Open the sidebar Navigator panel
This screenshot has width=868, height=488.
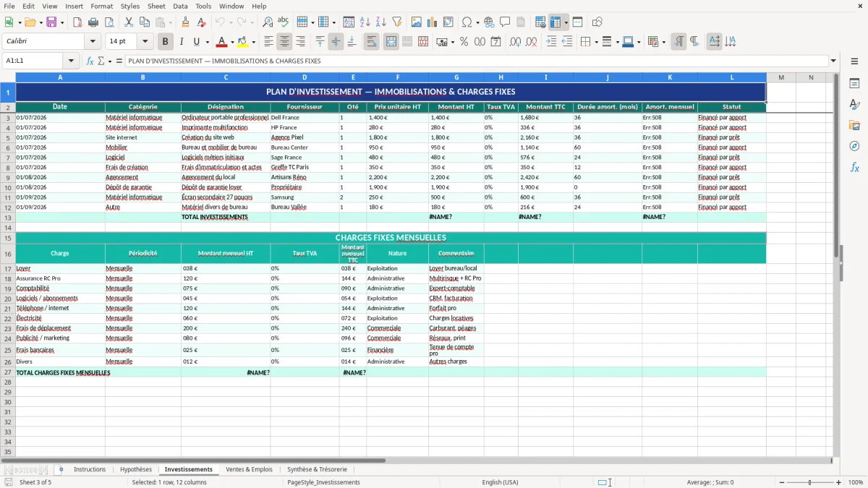(854, 147)
